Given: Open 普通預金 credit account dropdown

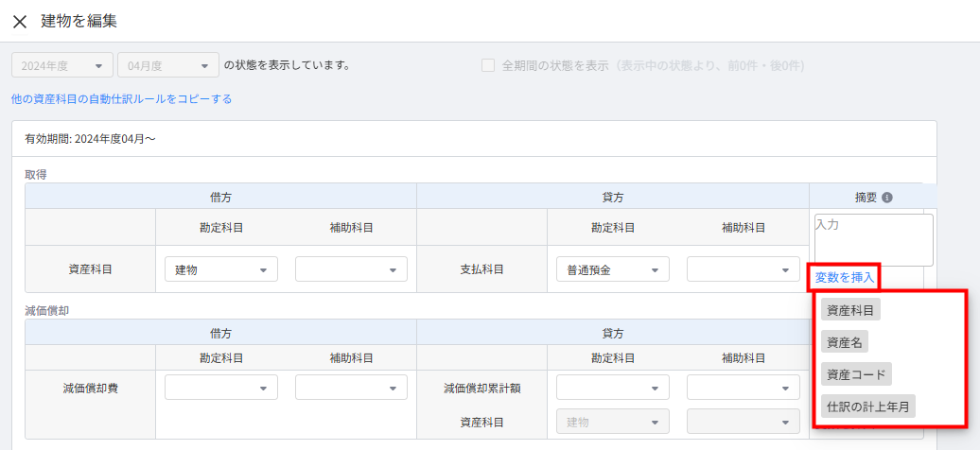Looking at the screenshot, I should point(612,269).
